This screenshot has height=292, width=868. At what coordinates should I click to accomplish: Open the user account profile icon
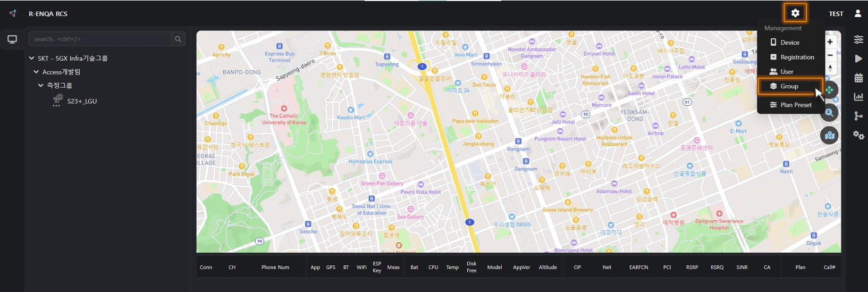click(857, 13)
